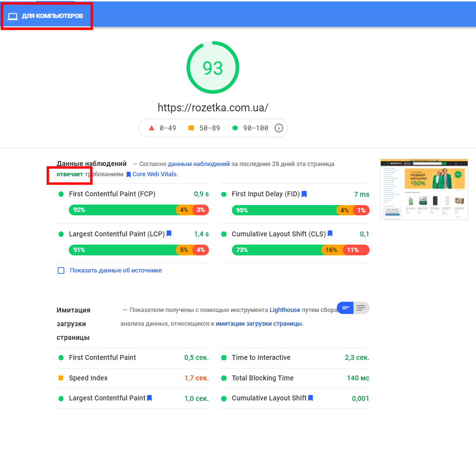Click the bookmark icon before Core Web Vitals
Viewport: 476px width, 458px height.
pos(128,174)
